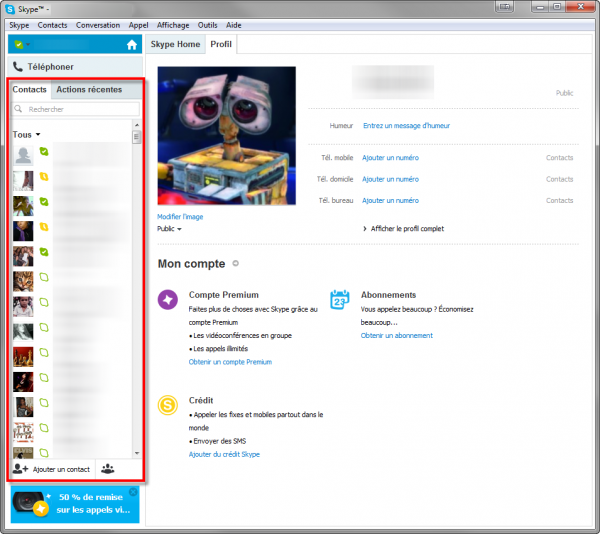This screenshot has height=534, width=600.
Task: Click the Home icon in the blue header
Action: 132,45
